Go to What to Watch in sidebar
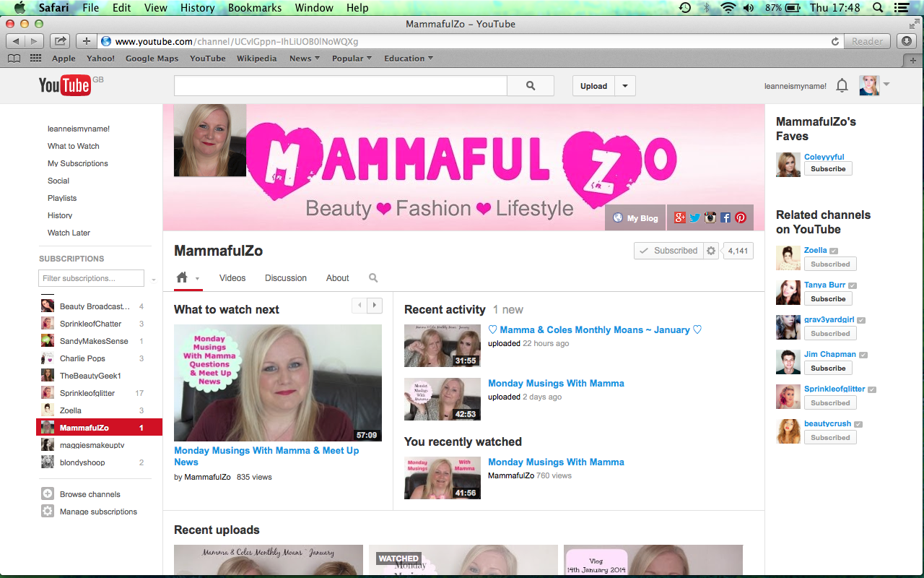Screen dimensions: 924x578 [x=74, y=146]
